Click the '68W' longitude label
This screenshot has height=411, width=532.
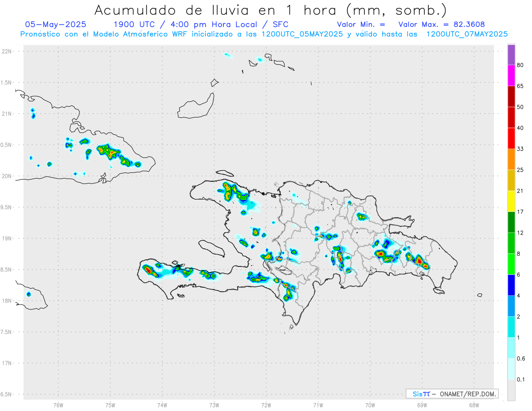474,405
